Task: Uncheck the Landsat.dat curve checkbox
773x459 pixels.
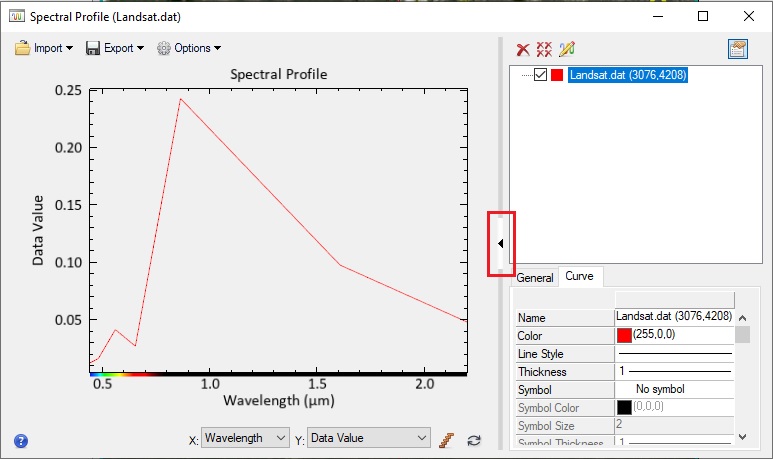Action: click(541, 75)
